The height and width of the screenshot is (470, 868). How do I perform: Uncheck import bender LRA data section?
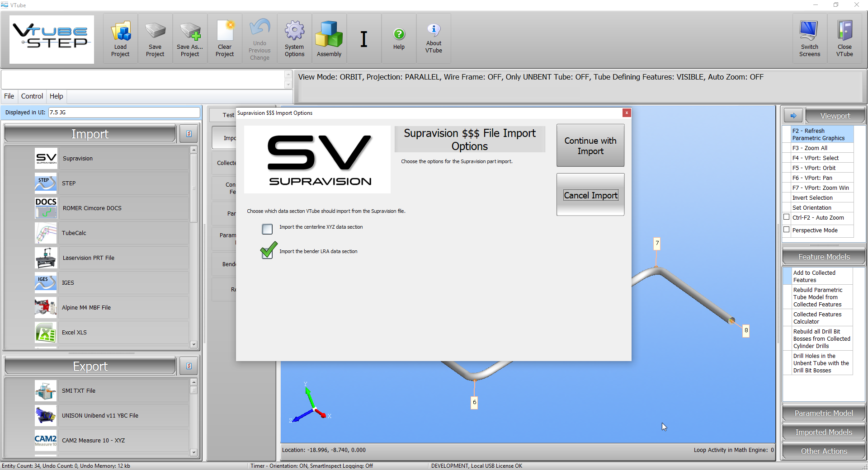pos(268,251)
